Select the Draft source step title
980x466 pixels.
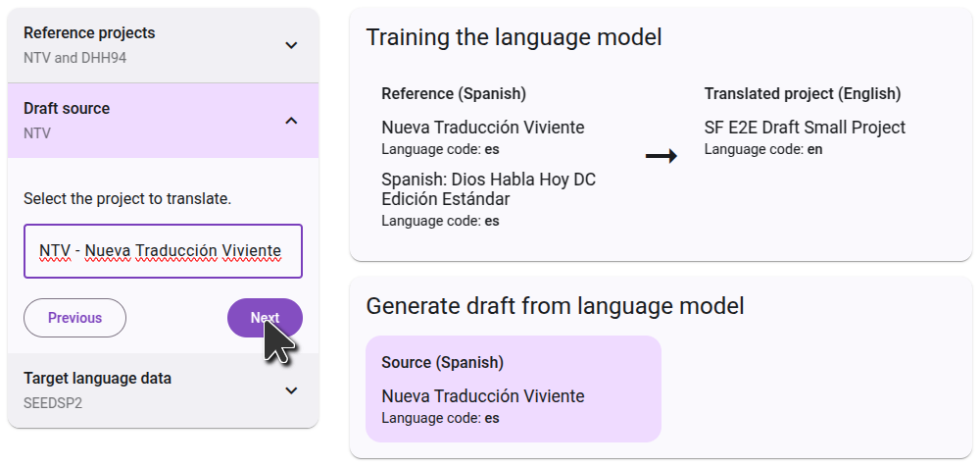click(67, 109)
